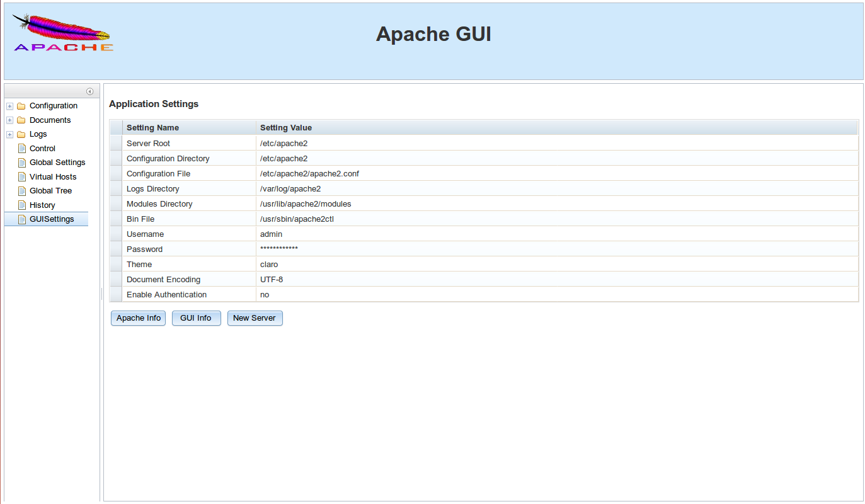Viewport: 865px width, 504px height.
Task: Open the Control page
Action: click(x=42, y=149)
